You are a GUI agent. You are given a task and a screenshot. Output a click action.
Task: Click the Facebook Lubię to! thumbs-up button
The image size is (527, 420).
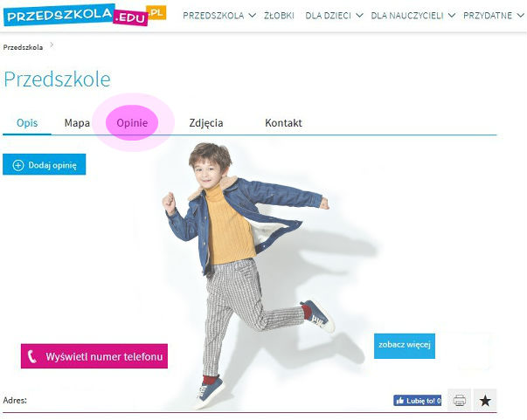[x=417, y=401]
